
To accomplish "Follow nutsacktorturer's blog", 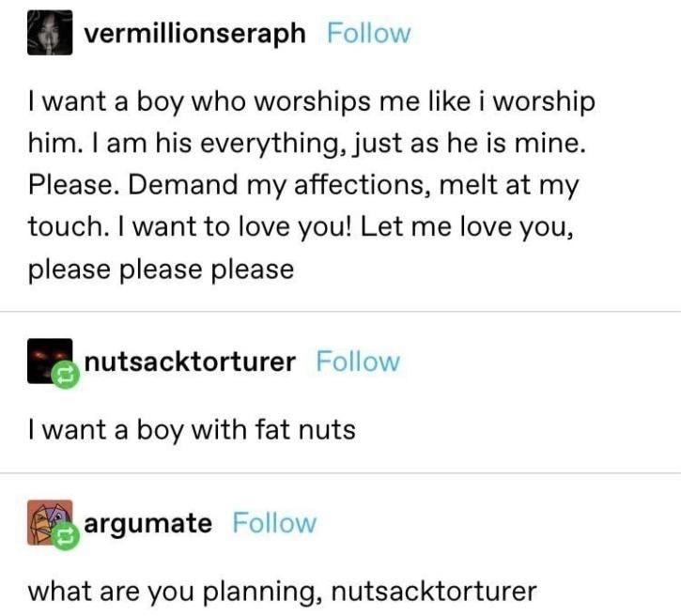I will click(x=358, y=362).
